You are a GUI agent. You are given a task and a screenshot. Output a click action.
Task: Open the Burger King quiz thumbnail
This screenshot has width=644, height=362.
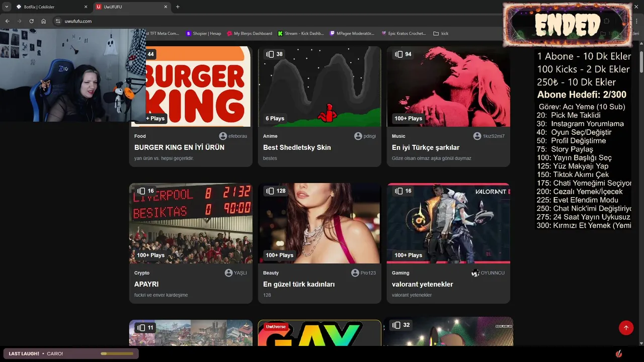[191, 86]
